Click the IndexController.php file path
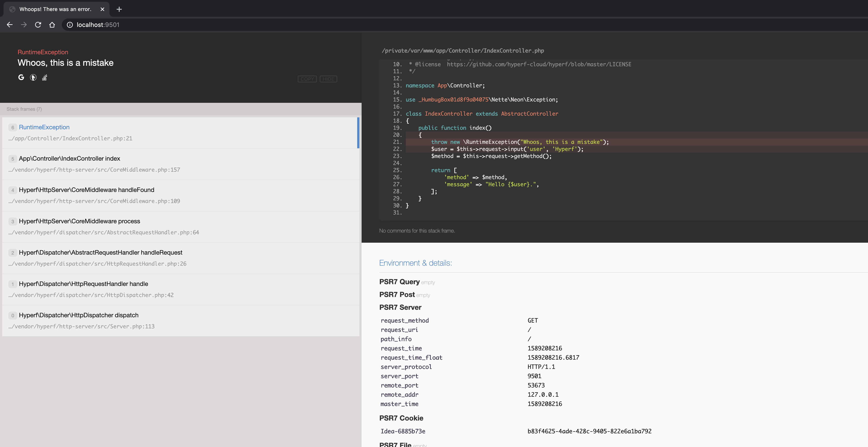Screen dimensions: 868x447 coord(463,51)
